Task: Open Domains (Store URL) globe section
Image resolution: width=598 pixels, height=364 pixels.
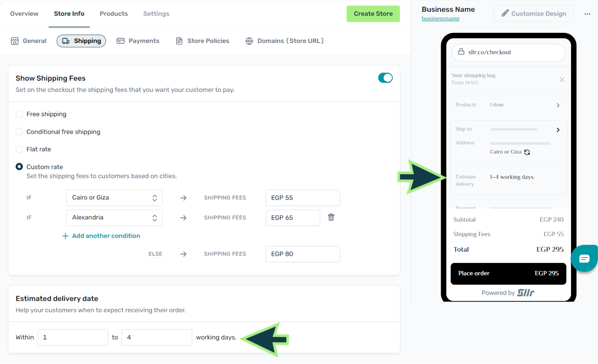Action: [284, 41]
